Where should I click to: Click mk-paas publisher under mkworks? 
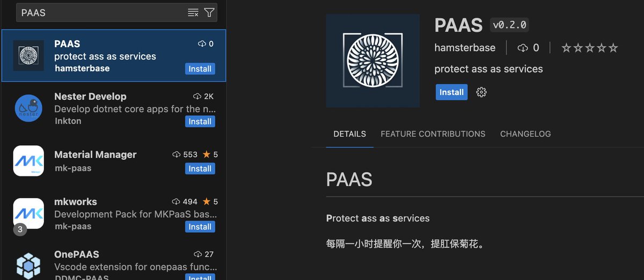coord(73,226)
